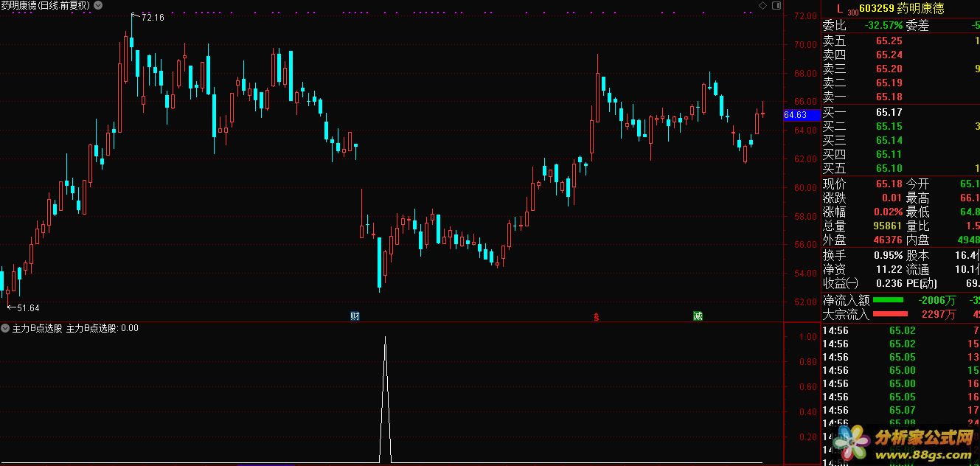Click the 卖四 price 65.24
The image size is (980, 466).
point(889,55)
